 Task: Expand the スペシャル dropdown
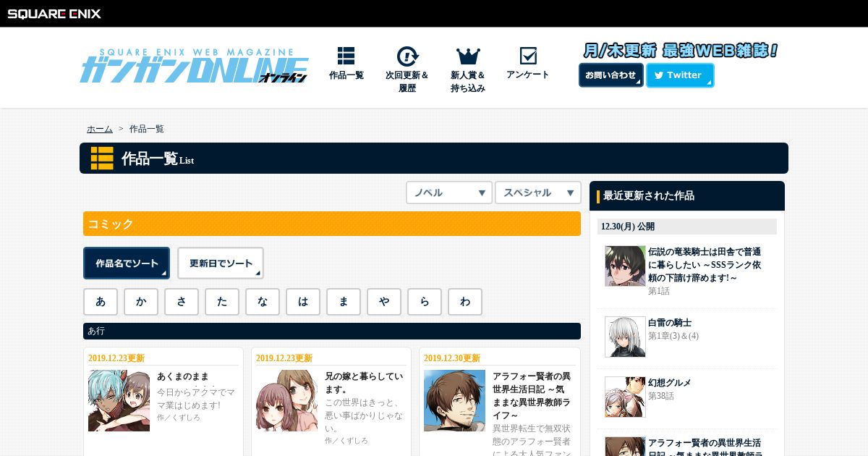[538, 193]
